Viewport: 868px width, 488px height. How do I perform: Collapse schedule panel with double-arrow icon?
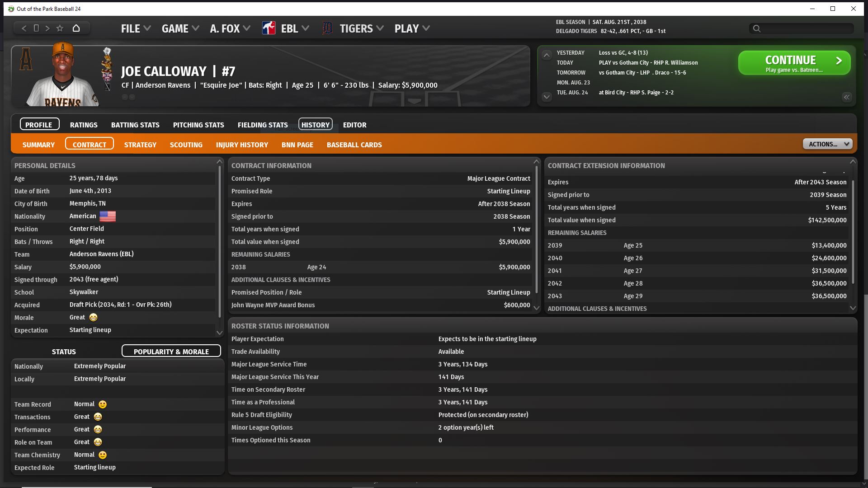[x=846, y=97]
